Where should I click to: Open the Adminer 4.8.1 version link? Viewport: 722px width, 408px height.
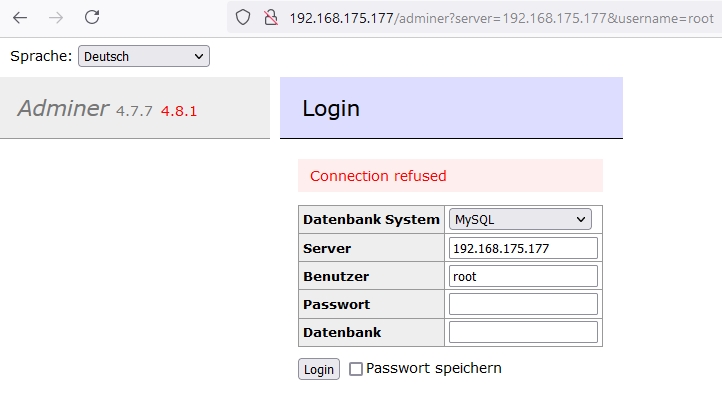tap(179, 111)
